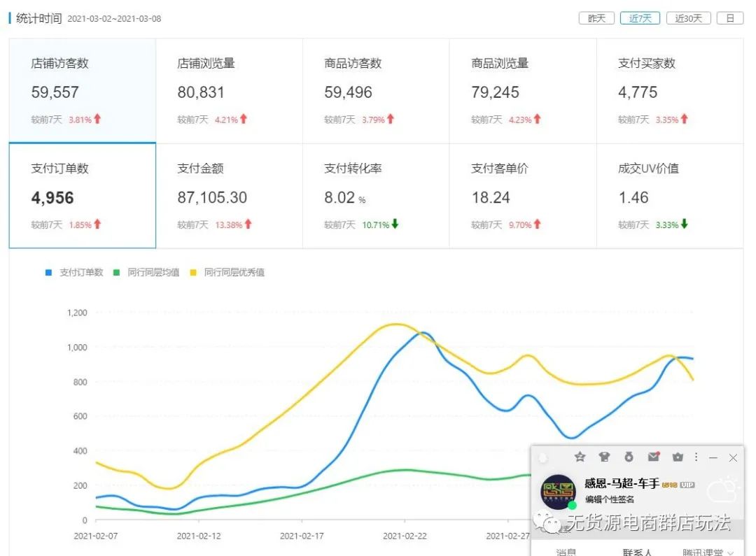Viewport: 756px width, 556px height.
Task: Click the red up arrow under 支付客单价
Action: (537, 224)
